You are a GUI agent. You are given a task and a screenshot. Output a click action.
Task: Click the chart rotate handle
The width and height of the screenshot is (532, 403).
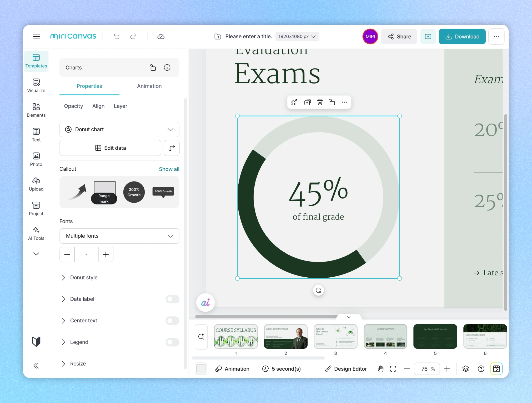click(x=318, y=290)
